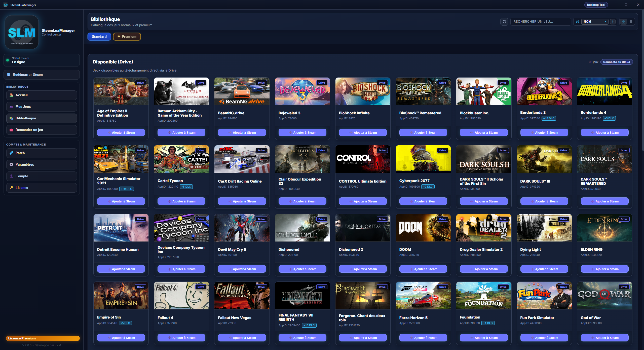The height and width of the screenshot is (350, 644).
Task: Click Drive badge on BioShock Infinite card
Action: [382, 83]
